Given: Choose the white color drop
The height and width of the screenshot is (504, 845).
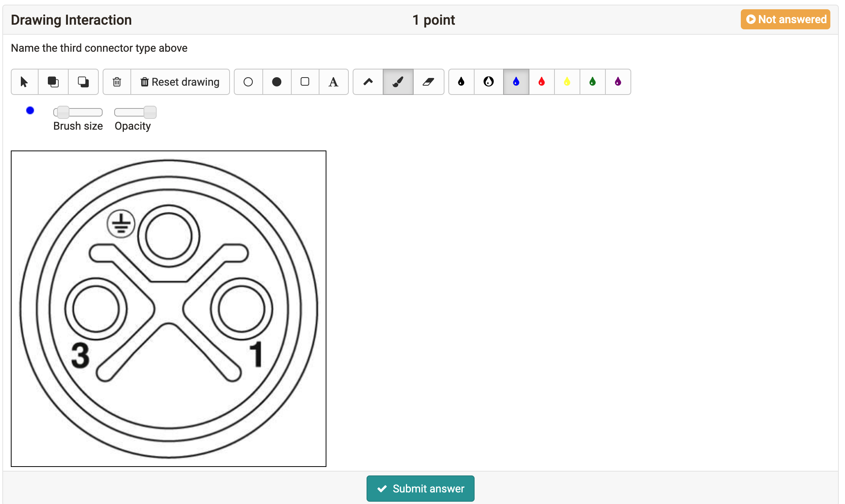Looking at the screenshot, I should [x=488, y=82].
